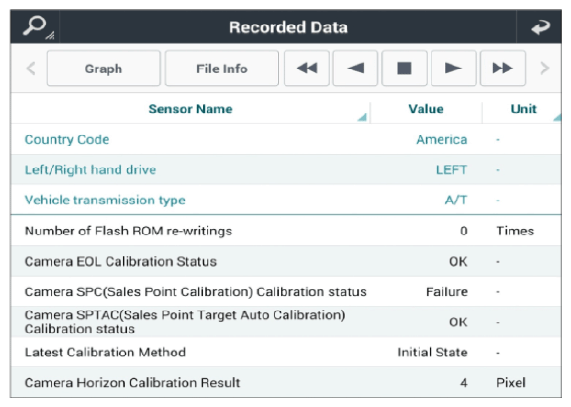Show previous toolbar items with left chevron
Image resolution: width=571 pixels, height=407 pixels.
[x=31, y=68]
